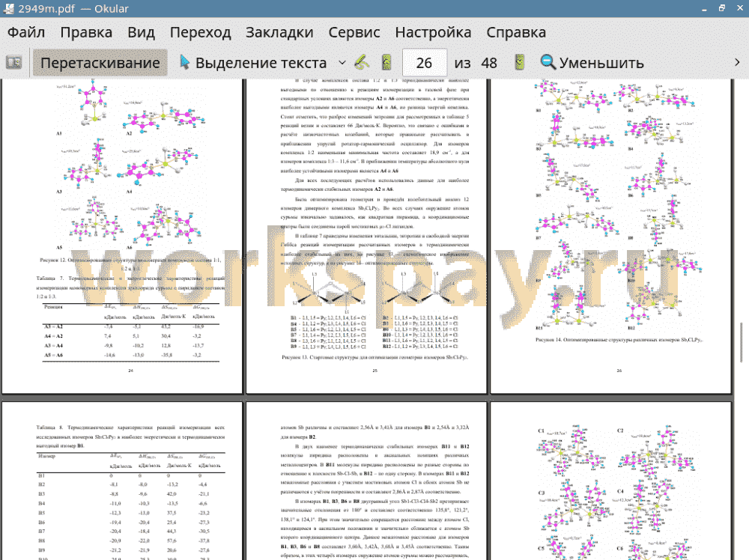Click the page number field showing 26
Viewport: 749px width, 560px height.
point(424,63)
